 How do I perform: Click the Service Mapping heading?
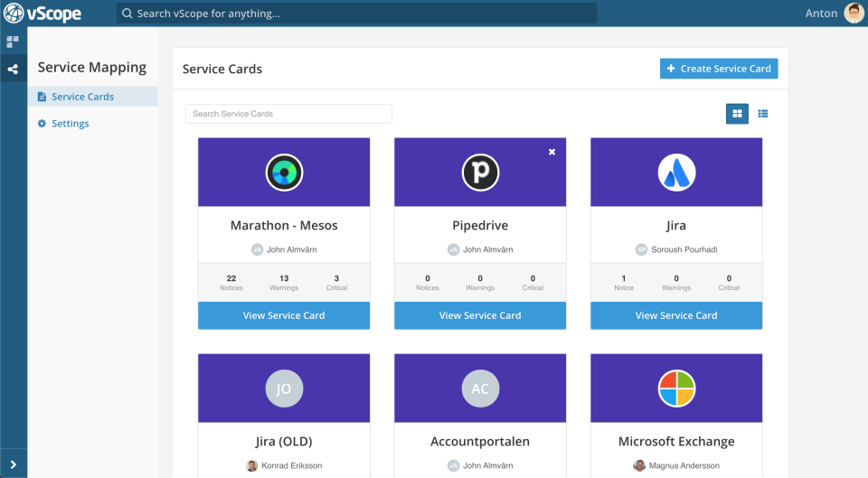(x=92, y=68)
